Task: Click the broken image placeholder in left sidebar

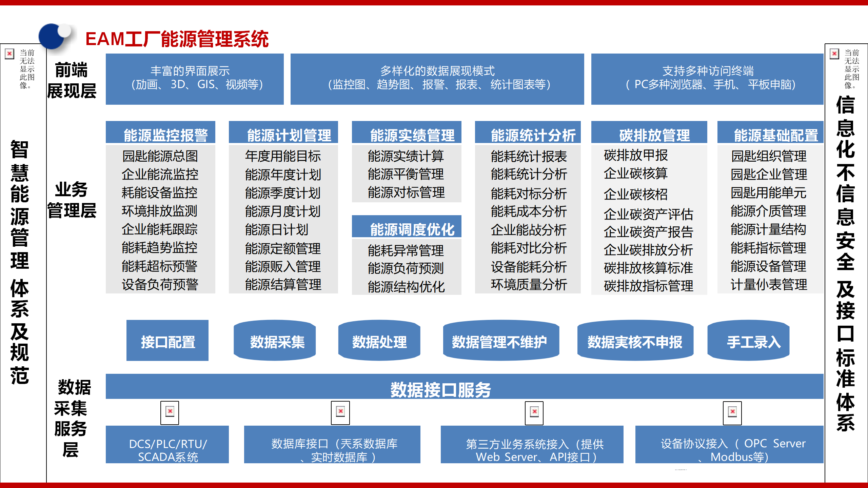Action: coord(9,54)
